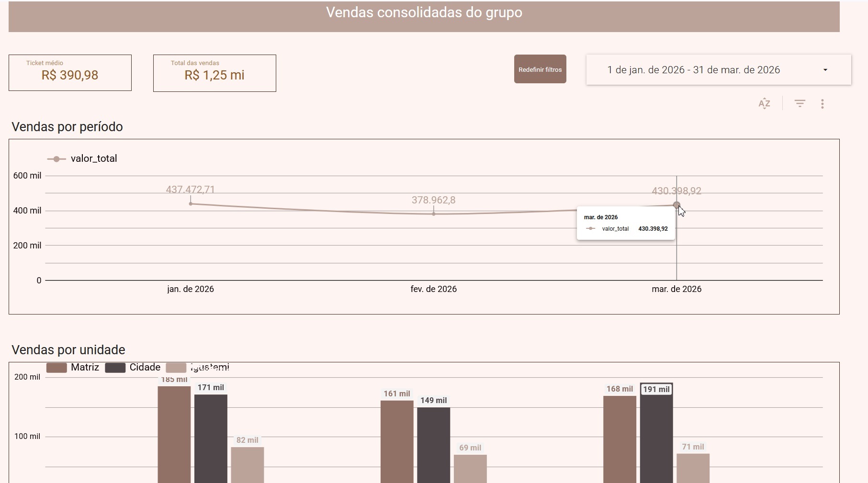
Task: Select the 161 mil Matriz bar
Action: [397, 440]
